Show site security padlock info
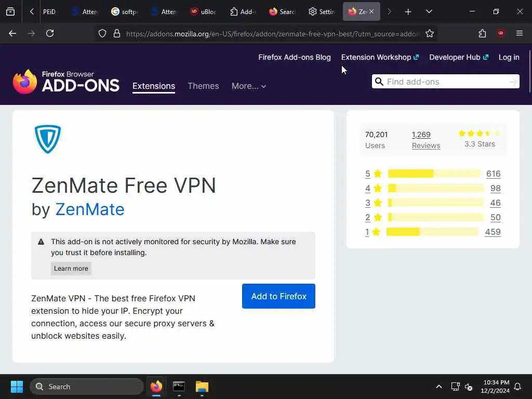 (x=117, y=33)
